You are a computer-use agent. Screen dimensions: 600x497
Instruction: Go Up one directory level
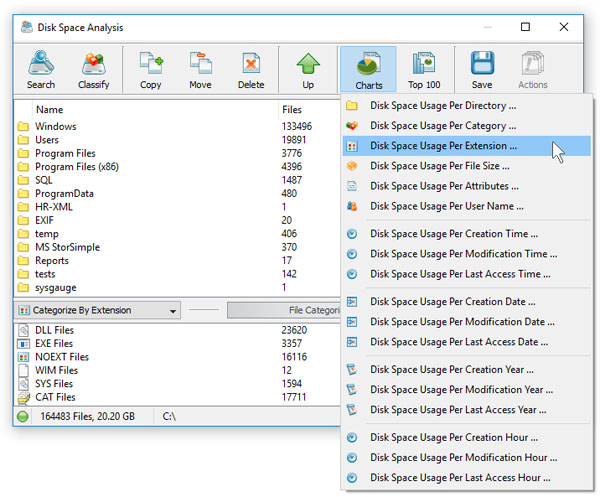[x=308, y=70]
